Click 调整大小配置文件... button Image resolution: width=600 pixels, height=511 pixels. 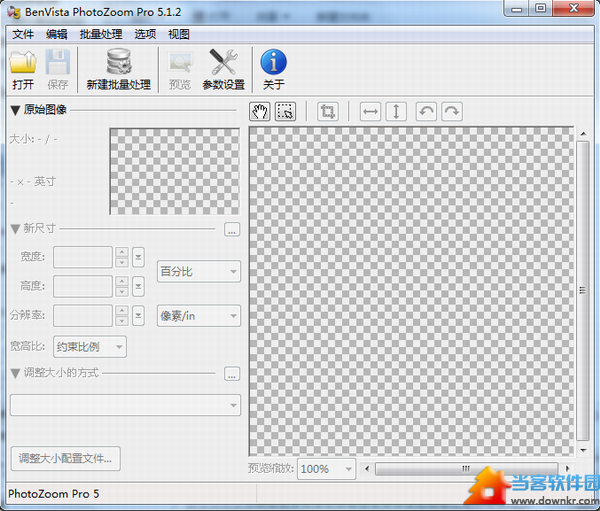(x=65, y=459)
